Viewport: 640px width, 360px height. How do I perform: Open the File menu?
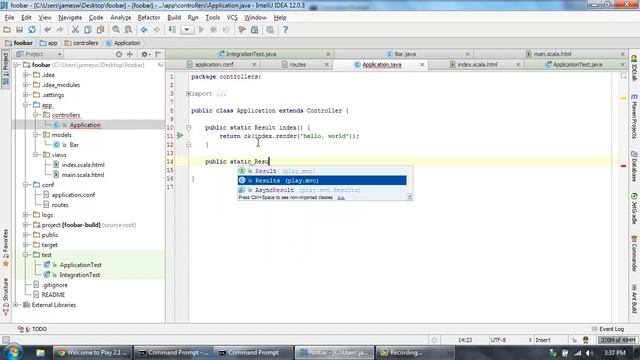(9, 18)
